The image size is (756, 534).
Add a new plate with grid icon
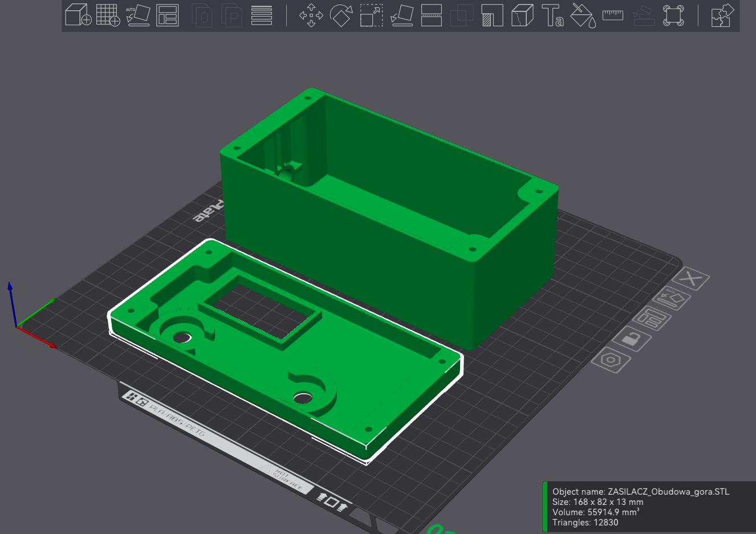click(x=108, y=15)
